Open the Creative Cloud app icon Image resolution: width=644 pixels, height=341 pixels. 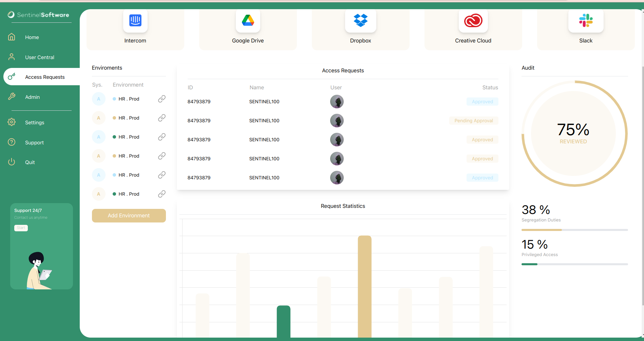473,20
